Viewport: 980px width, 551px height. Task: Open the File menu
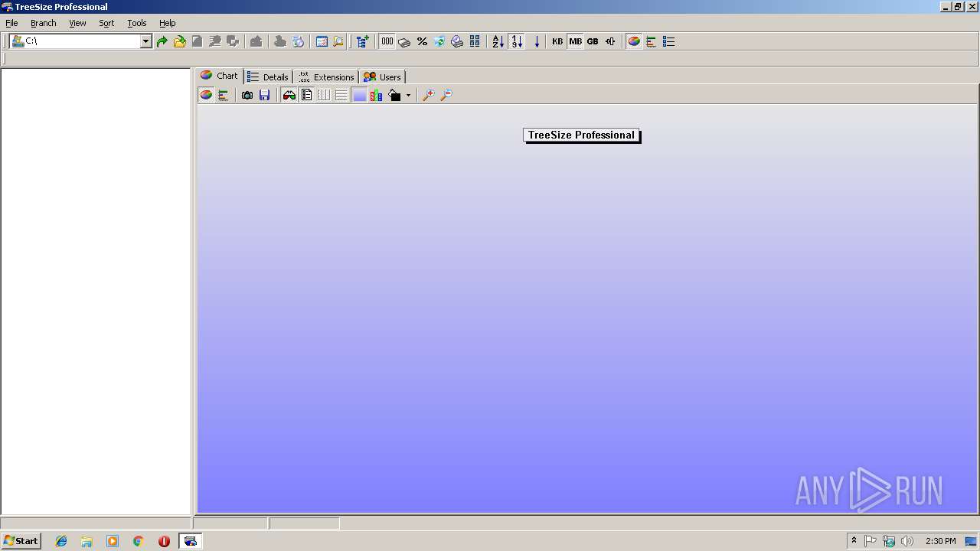coord(11,23)
